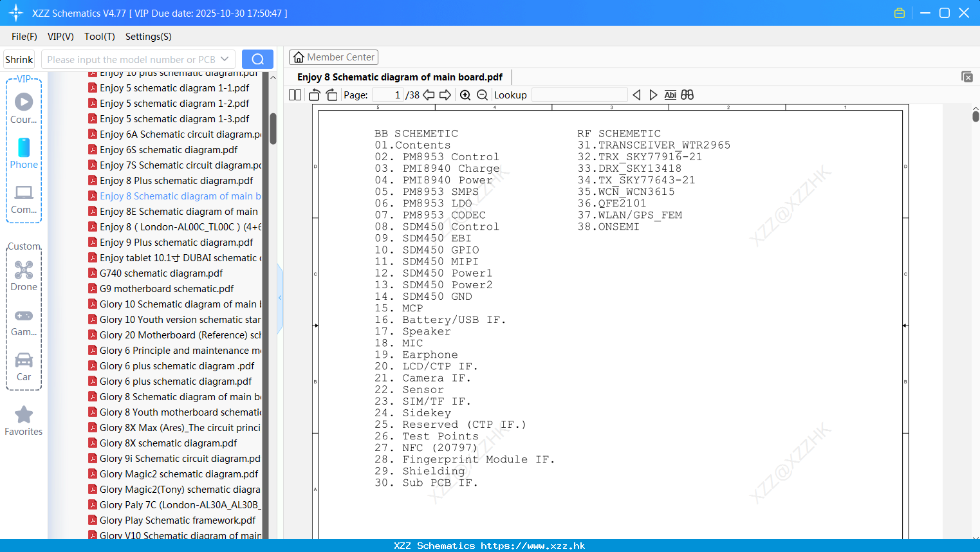
Task: Open Glory 10 Youth version schematic
Action: [175, 320]
